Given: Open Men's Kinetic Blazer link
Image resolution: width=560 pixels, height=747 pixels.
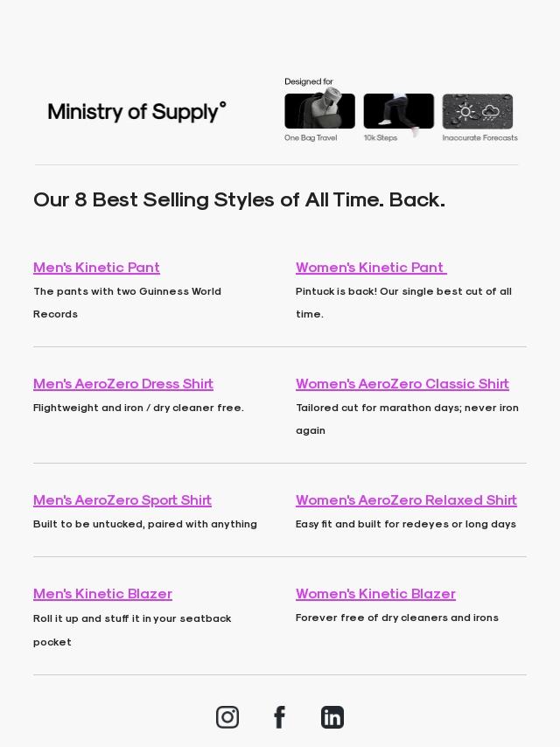Looking at the screenshot, I should (102, 594).
